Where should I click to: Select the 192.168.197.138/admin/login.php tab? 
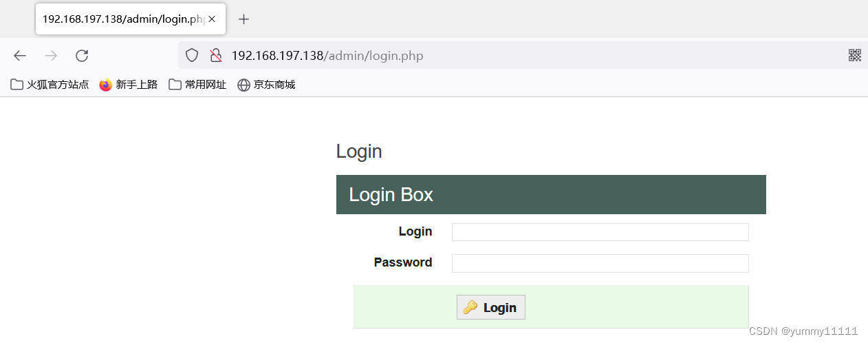click(x=122, y=19)
